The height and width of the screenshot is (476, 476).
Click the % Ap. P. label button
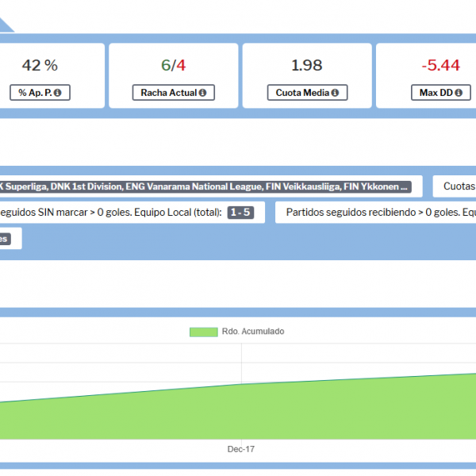click(40, 93)
